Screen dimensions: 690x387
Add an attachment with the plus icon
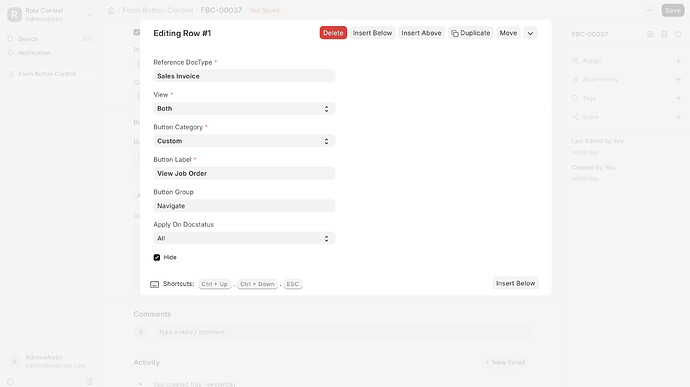click(678, 80)
